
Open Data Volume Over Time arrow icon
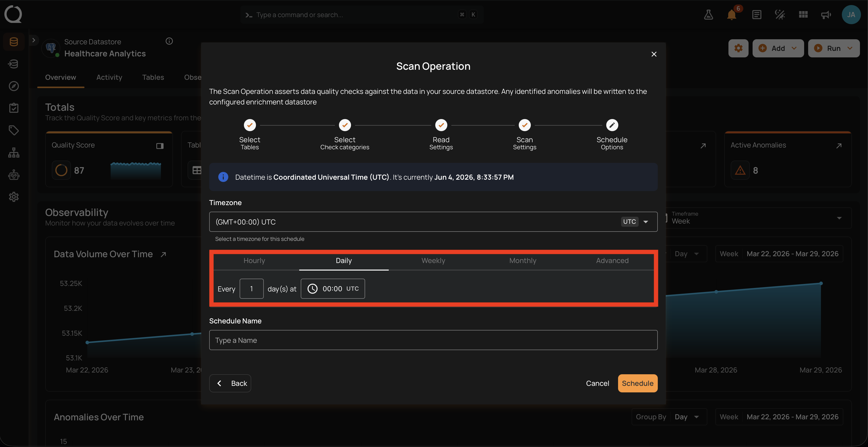(x=163, y=254)
